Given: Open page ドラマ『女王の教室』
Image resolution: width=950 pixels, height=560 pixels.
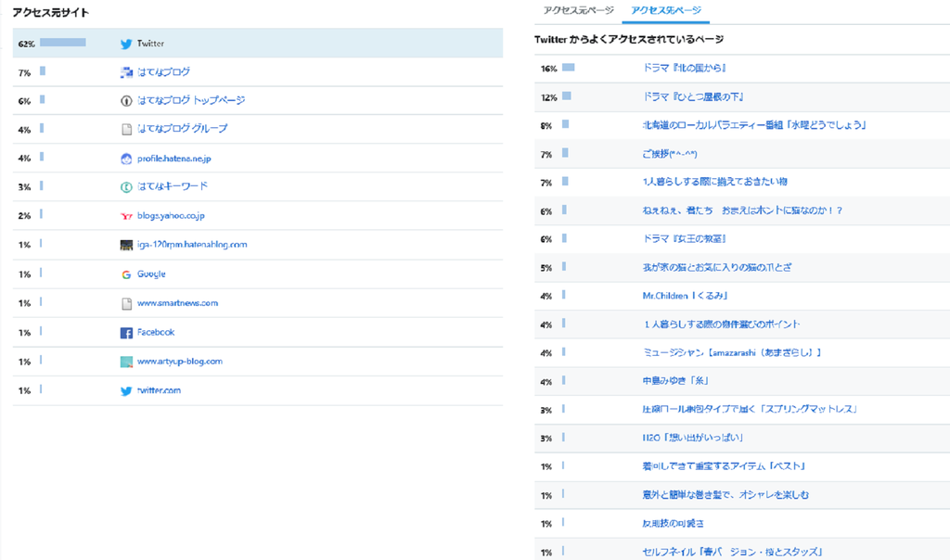Looking at the screenshot, I should [x=684, y=239].
